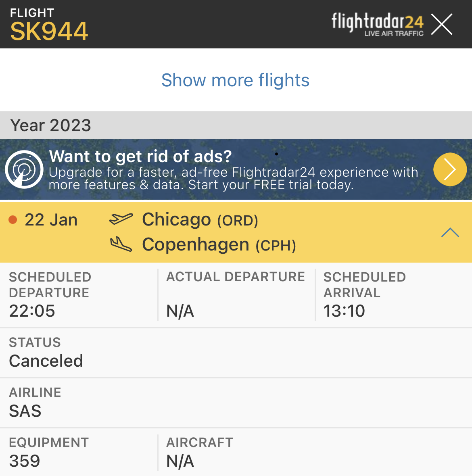This screenshot has height=476, width=472.
Task: Click the radar icon in ad banner
Action: 24,169
